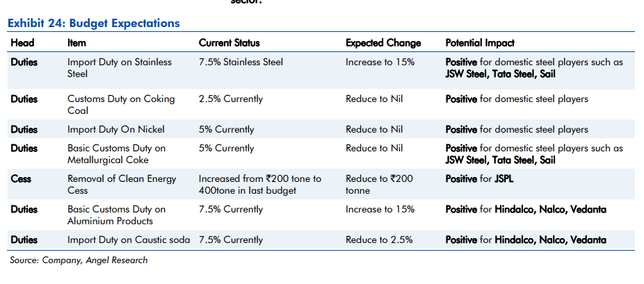
Task: Click the Customs Duty on Coking Coal item
Action: [x=121, y=104]
